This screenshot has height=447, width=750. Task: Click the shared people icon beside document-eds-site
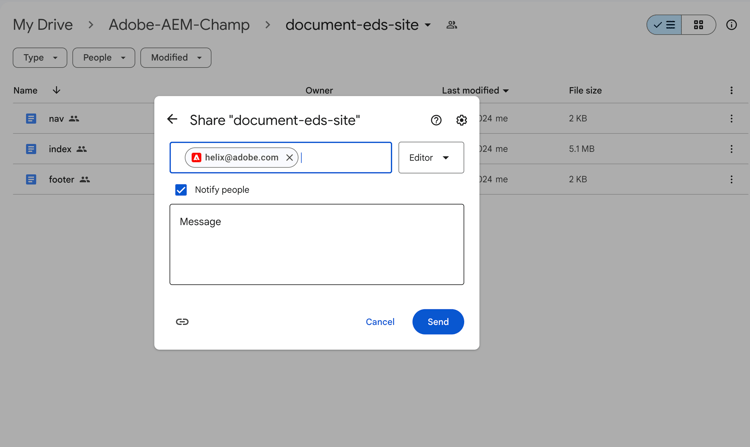(x=452, y=25)
